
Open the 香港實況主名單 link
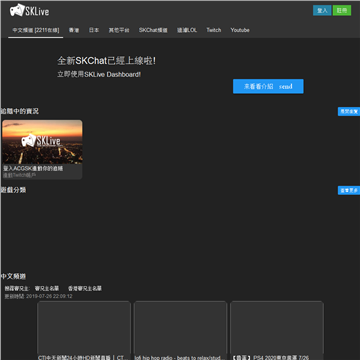click(x=85, y=288)
